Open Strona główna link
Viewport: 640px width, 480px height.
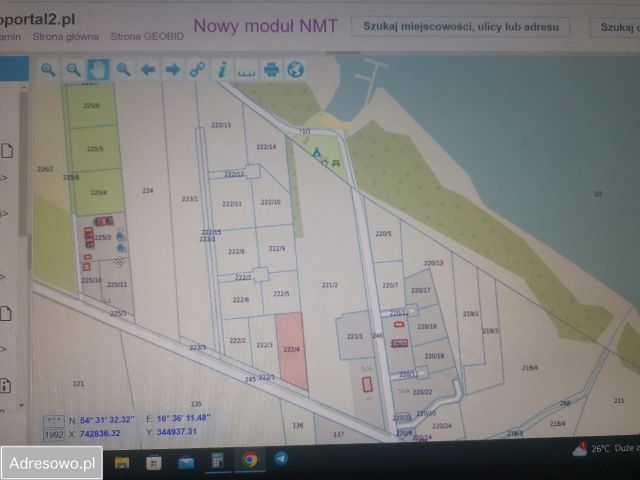(x=66, y=37)
